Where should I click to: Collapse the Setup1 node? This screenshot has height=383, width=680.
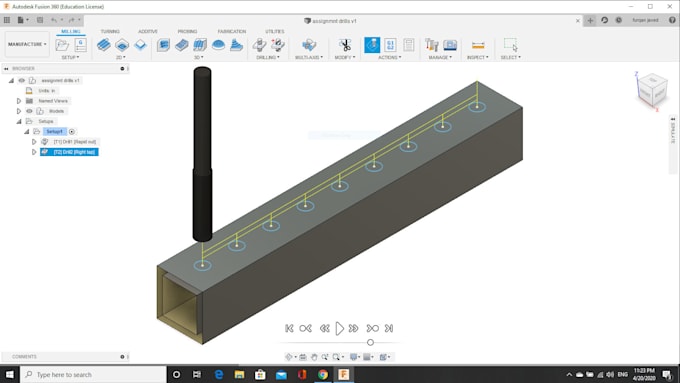click(27, 131)
